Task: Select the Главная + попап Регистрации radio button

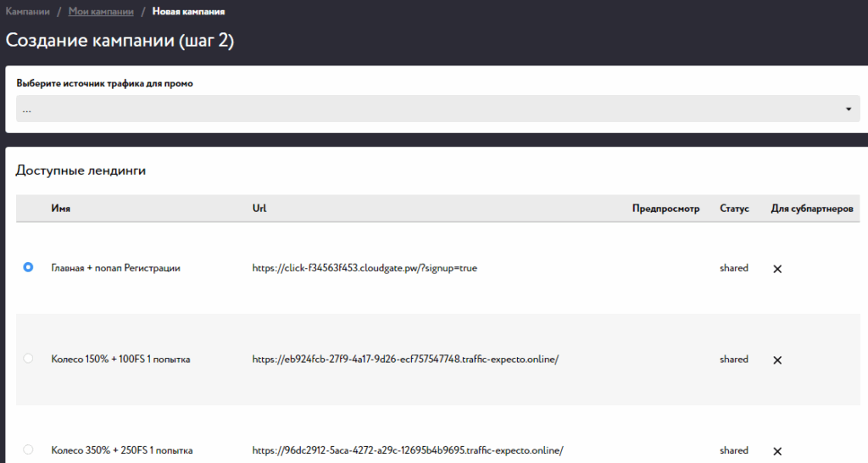Action: 29,267
